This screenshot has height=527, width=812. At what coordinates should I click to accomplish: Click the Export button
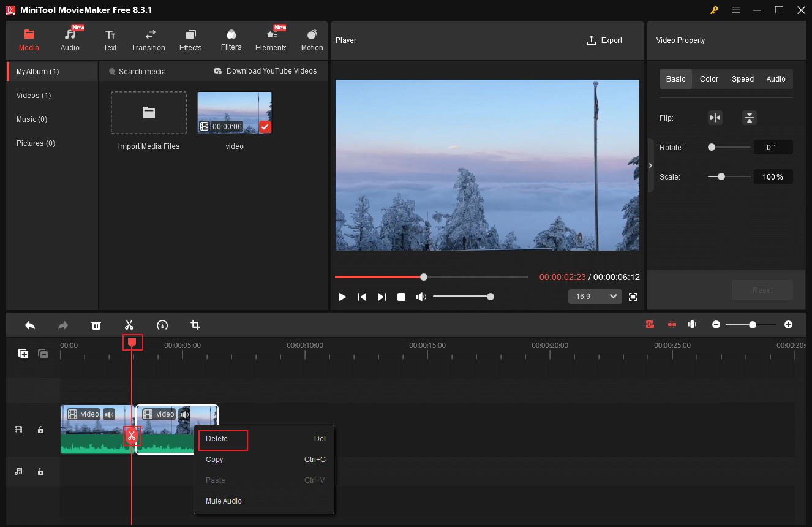tap(604, 40)
